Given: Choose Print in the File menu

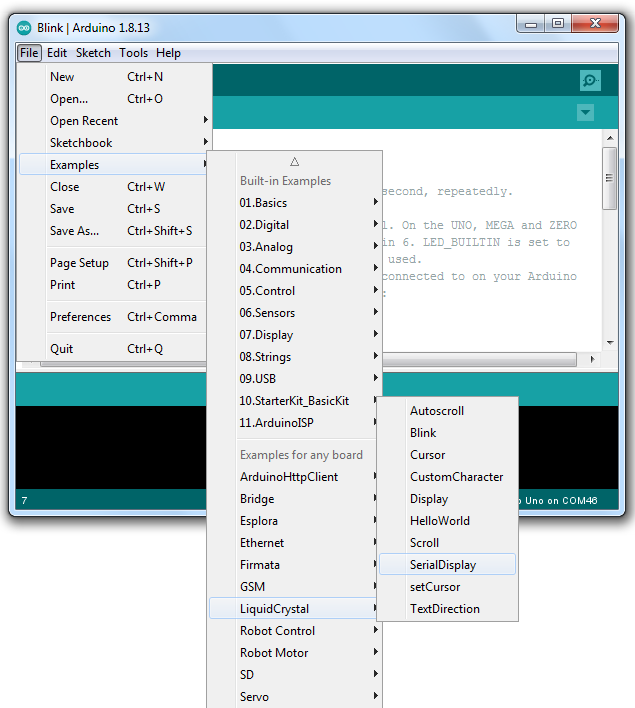Looking at the screenshot, I should (113, 284).
